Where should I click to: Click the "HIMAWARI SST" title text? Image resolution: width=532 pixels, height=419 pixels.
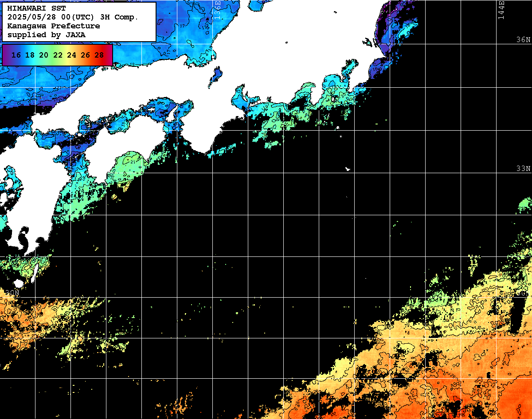(36, 8)
